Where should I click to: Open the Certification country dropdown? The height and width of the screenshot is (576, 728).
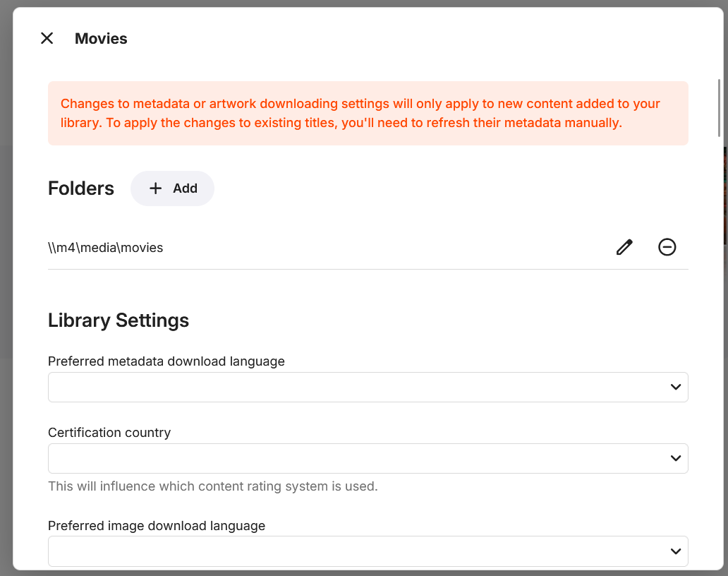pyautogui.click(x=353, y=458)
